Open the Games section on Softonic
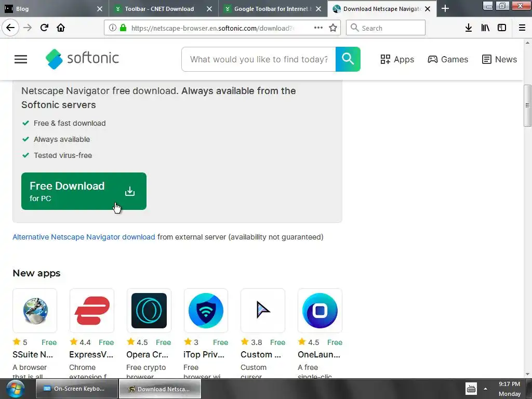 [447, 59]
